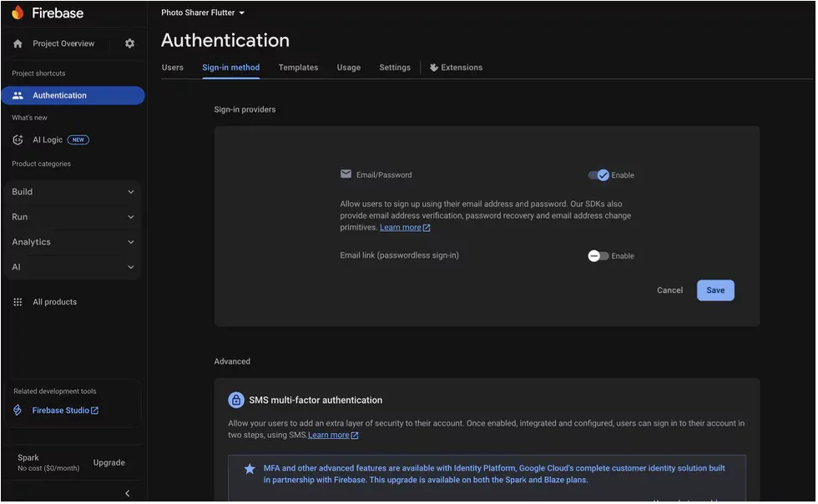Screen dimensions: 818x504
Task: Click external-link icon next to Firebase Studio
Action: (94, 411)
